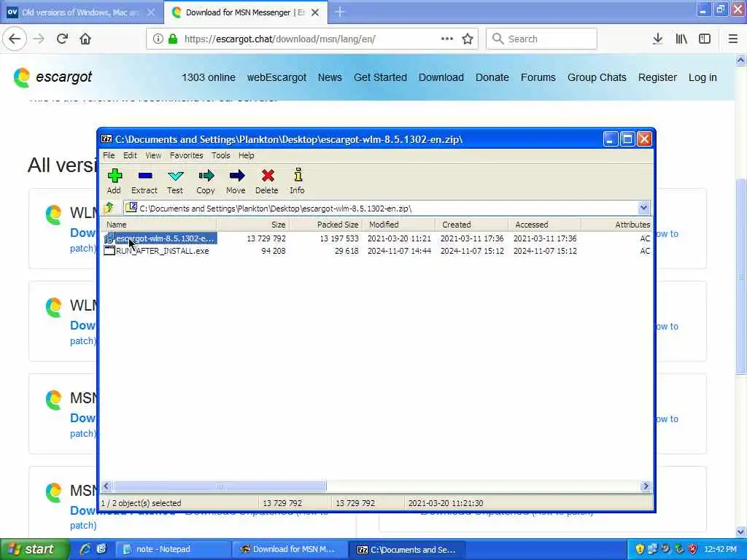Open the Firefox downloads arrow
747x560 pixels.
pyautogui.click(x=657, y=39)
